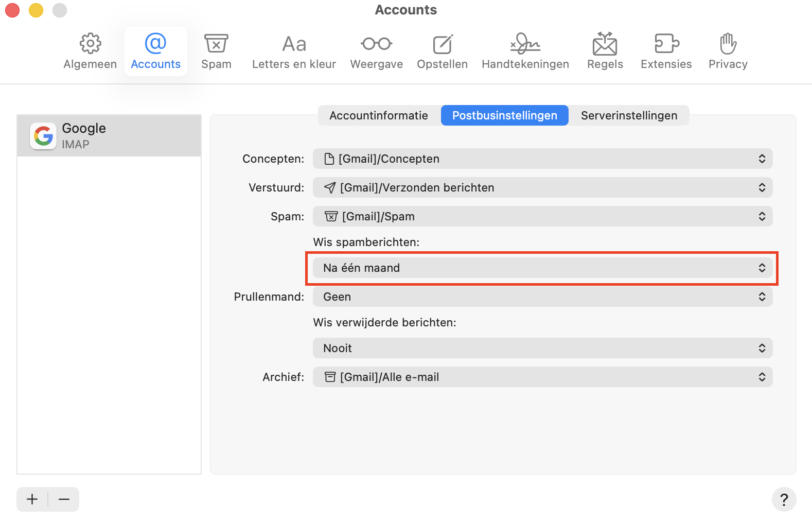Change the Wis spamberichten interval
812x522 pixels.
pyautogui.click(x=543, y=268)
